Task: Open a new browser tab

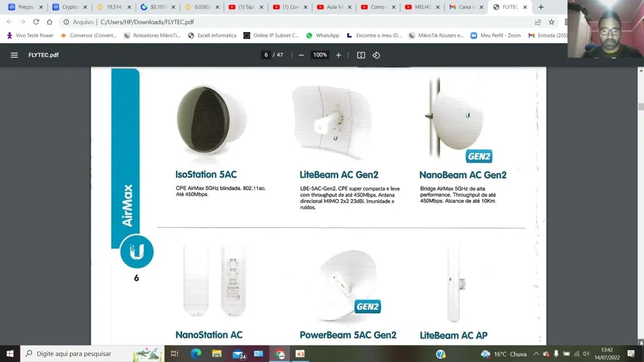Action: [541, 7]
